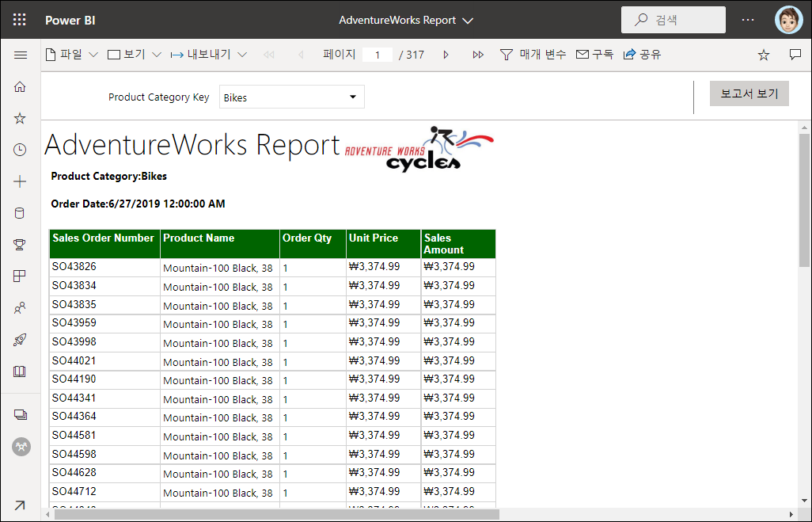Viewport: 812px width, 522px height.
Task: Click order number SO44598
Action: (74, 454)
